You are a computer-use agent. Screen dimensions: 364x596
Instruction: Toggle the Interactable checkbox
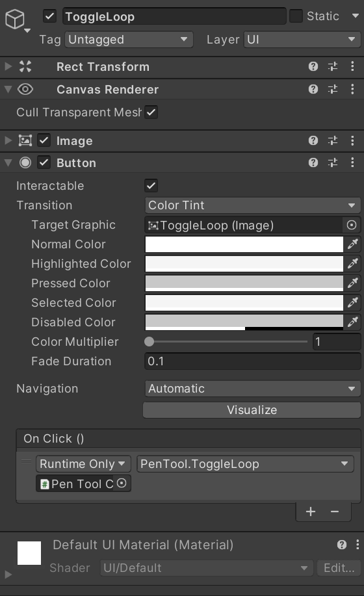[x=151, y=186]
